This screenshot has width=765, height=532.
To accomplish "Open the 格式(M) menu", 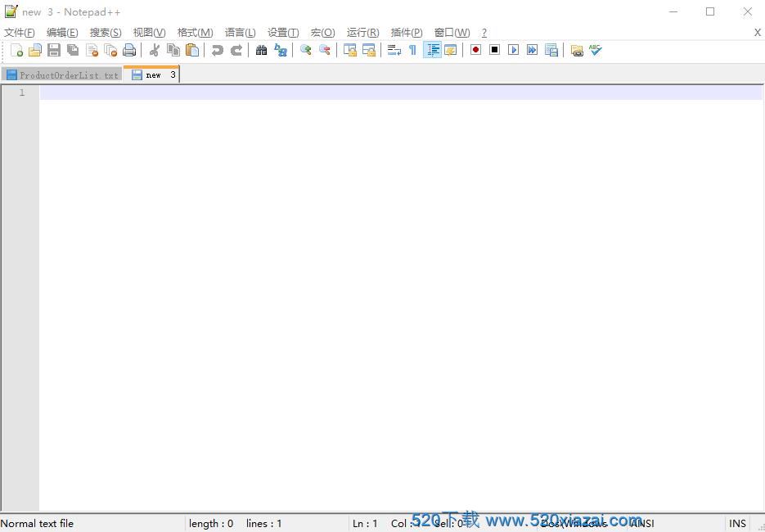I will 196,33.
